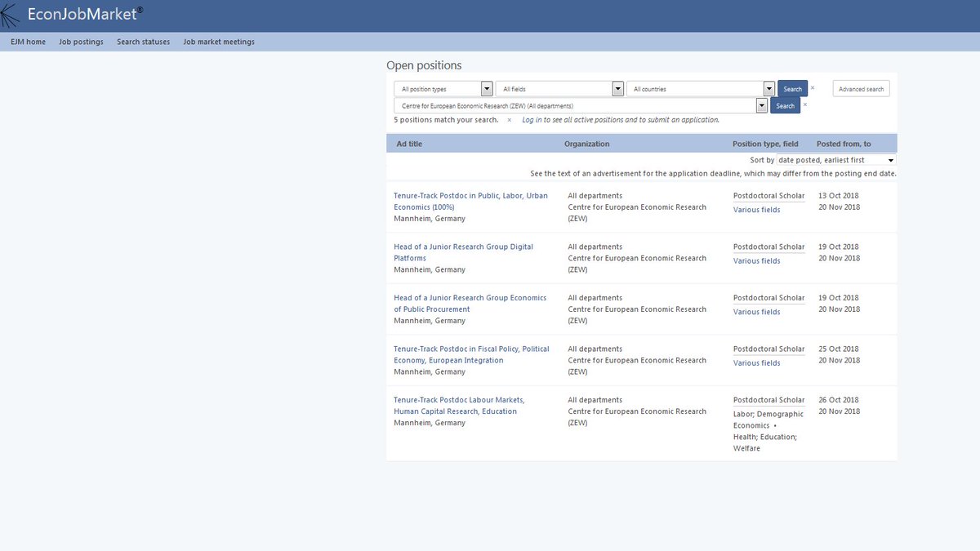
Task: Go to EJM home
Action: point(28,42)
